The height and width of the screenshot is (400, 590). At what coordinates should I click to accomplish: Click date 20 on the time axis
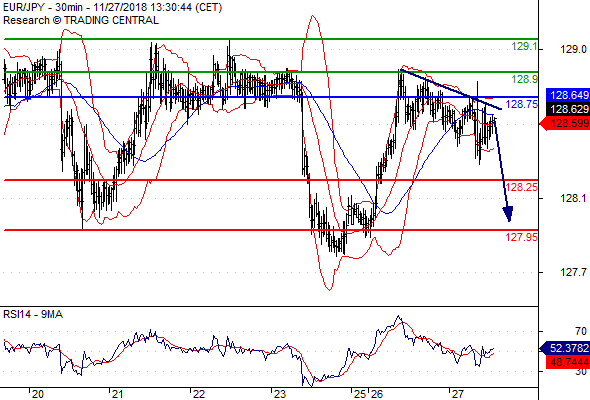(x=37, y=394)
